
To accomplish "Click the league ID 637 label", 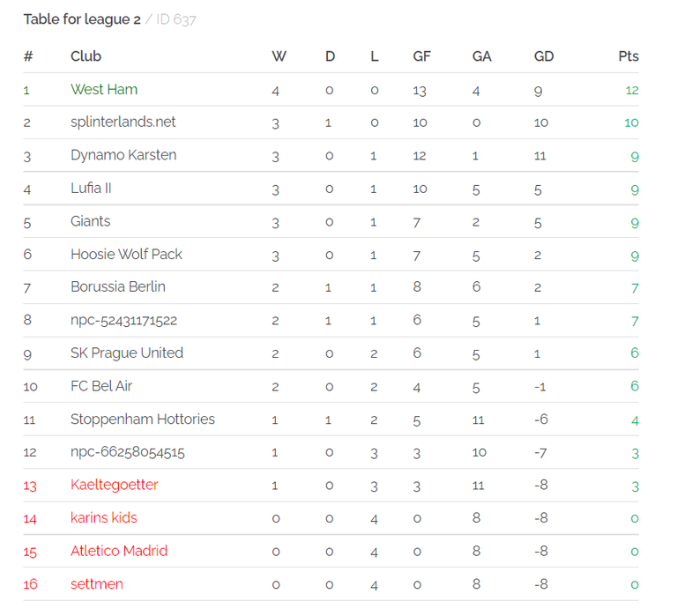I will click(176, 19).
